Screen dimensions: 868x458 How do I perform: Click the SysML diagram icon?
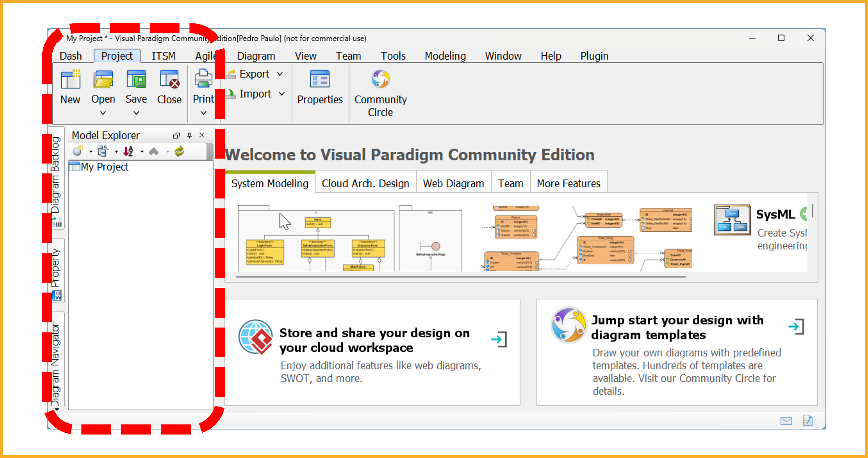click(732, 219)
